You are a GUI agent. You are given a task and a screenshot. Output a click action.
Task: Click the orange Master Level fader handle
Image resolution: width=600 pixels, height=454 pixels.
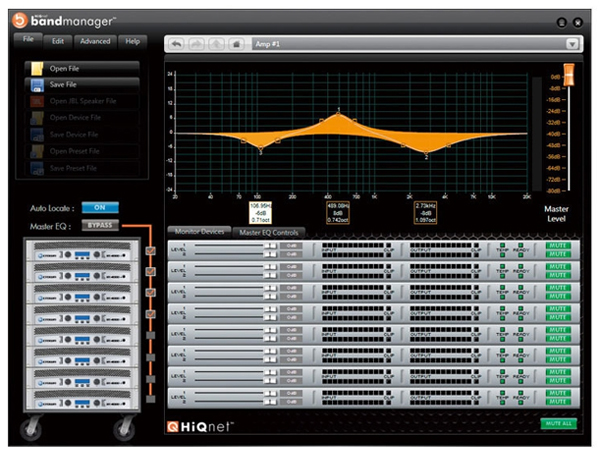coord(569,75)
